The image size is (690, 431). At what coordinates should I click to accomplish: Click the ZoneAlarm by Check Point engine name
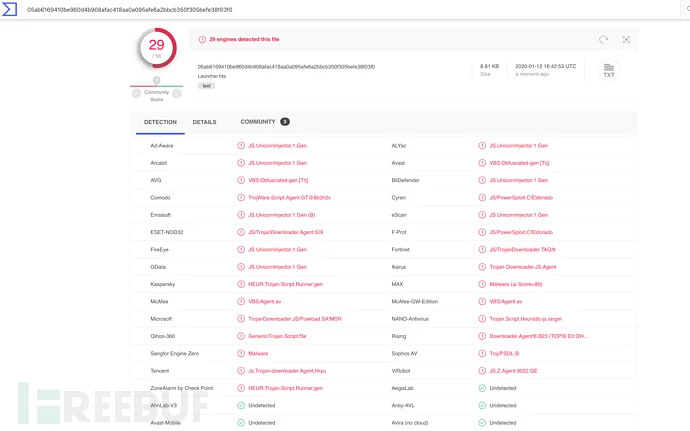181,388
